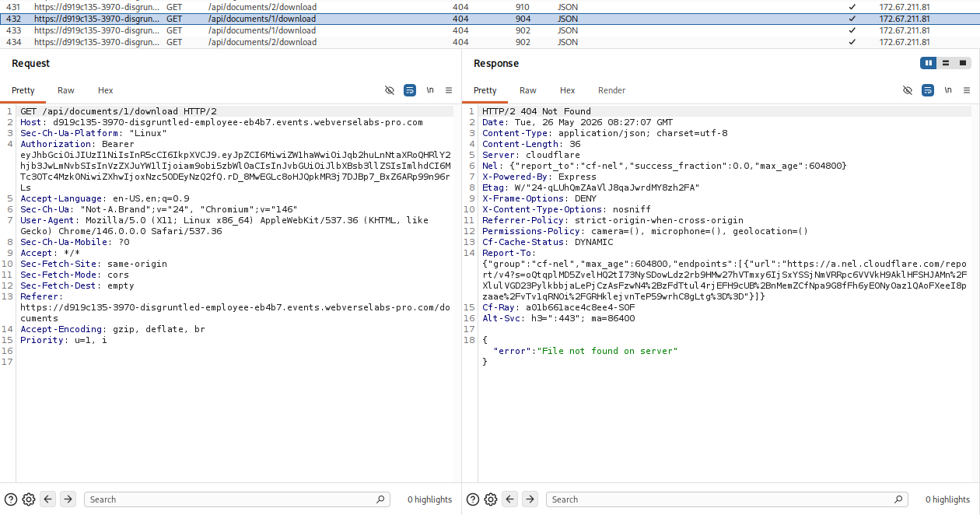980x515 pixels.
Task: Click the Report-To header name
Action: point(508,253)
